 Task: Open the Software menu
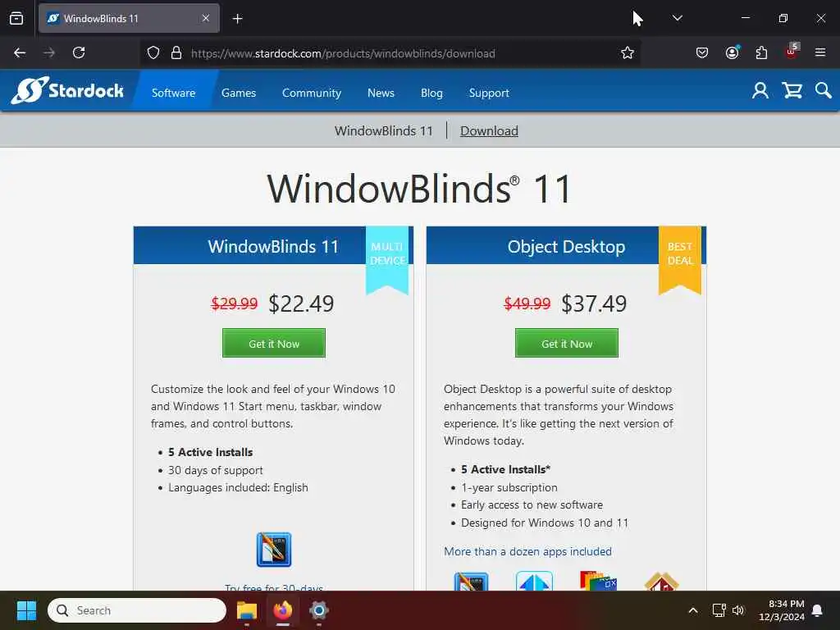click(174, 93)
